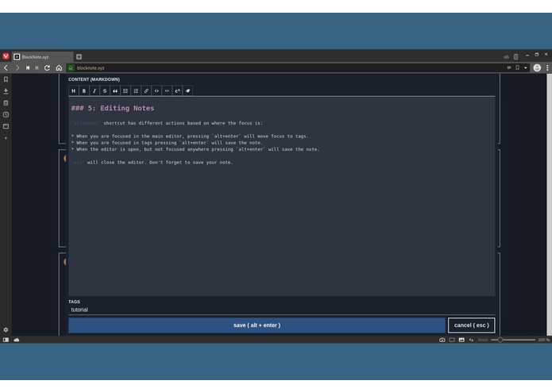
Task: Open the user profile avatar
Action: (537, 68)
